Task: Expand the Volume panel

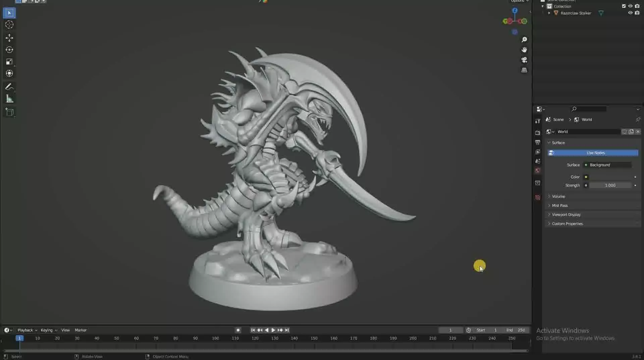Action: click(x=558, y=196)
